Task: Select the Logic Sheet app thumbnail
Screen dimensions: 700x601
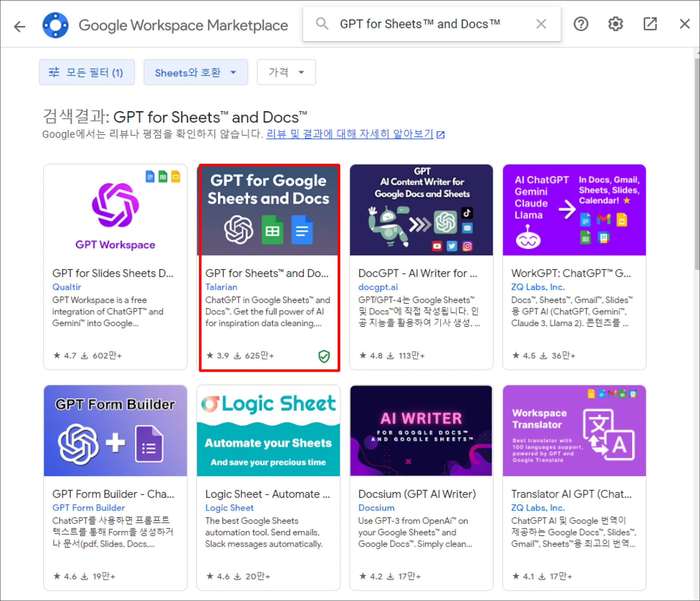Action: (x=268, y=431)
